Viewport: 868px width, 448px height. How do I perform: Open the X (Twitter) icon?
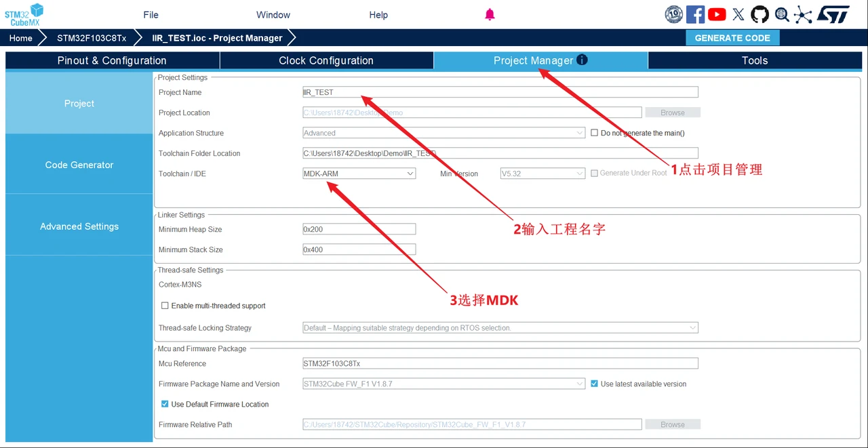738,14
